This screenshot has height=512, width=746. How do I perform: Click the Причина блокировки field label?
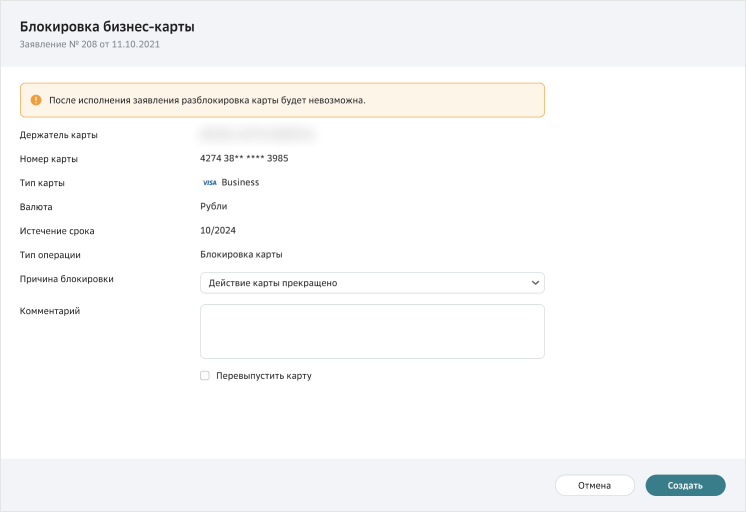click(x=66, y=279)
